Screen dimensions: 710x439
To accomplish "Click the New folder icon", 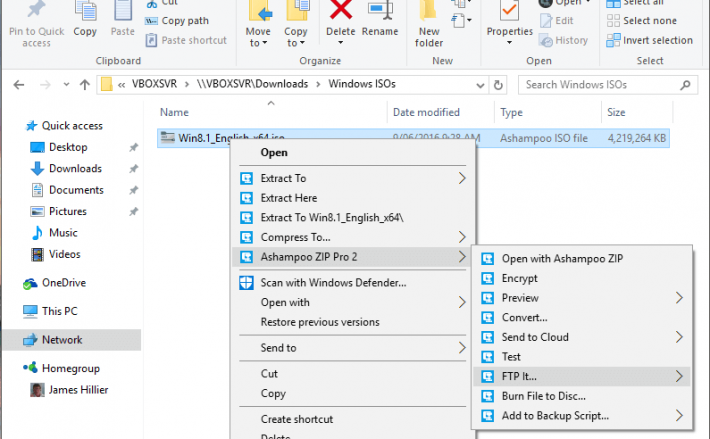I will coord(428,11).
